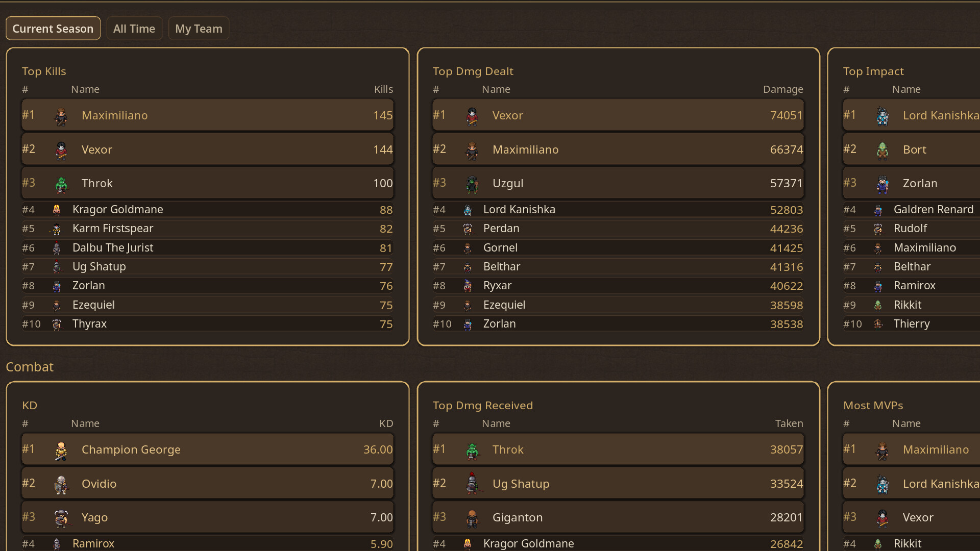980x551 pixels.
Task: Select Zorlan's row in Top Impact
Action: coord(920,183)
